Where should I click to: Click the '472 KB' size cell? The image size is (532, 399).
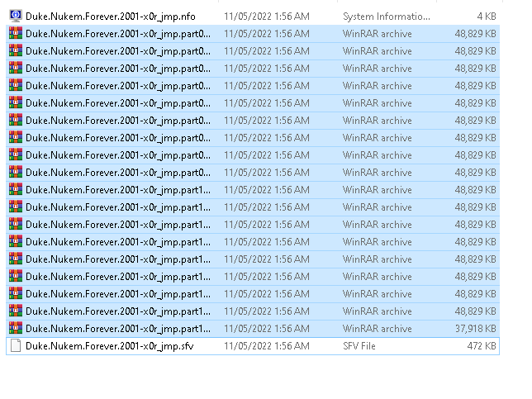click(482, 346)
